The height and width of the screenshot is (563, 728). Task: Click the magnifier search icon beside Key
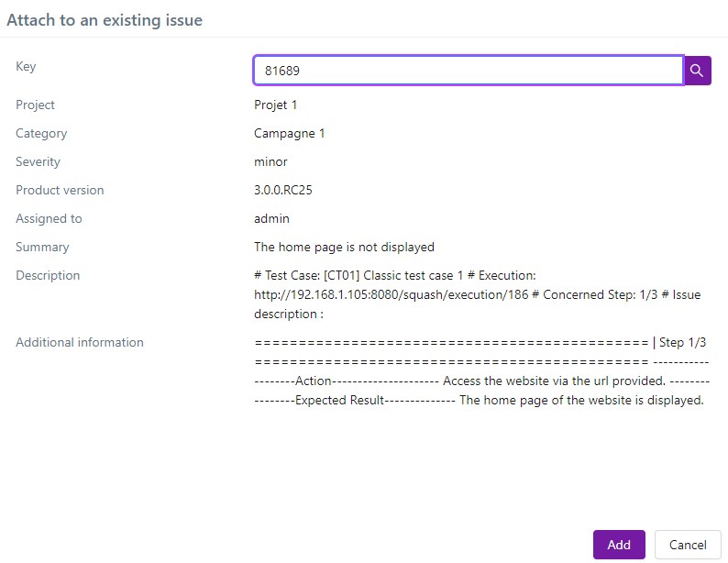698,71
